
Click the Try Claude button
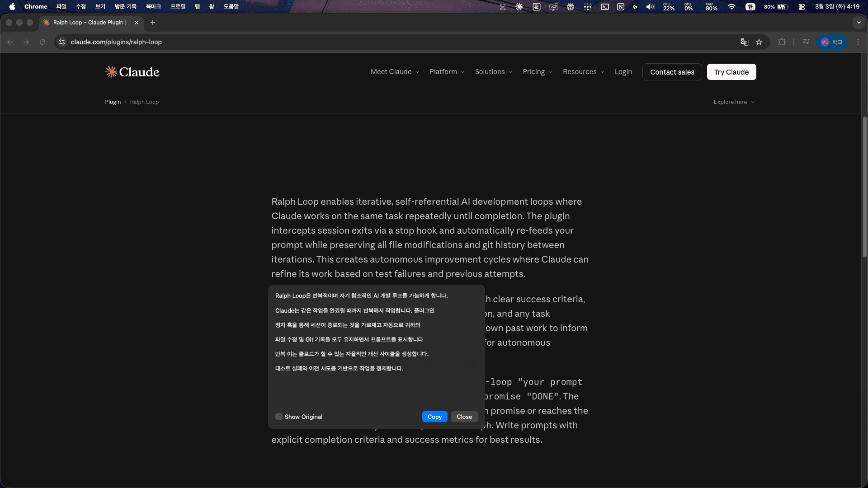[731, 71]
